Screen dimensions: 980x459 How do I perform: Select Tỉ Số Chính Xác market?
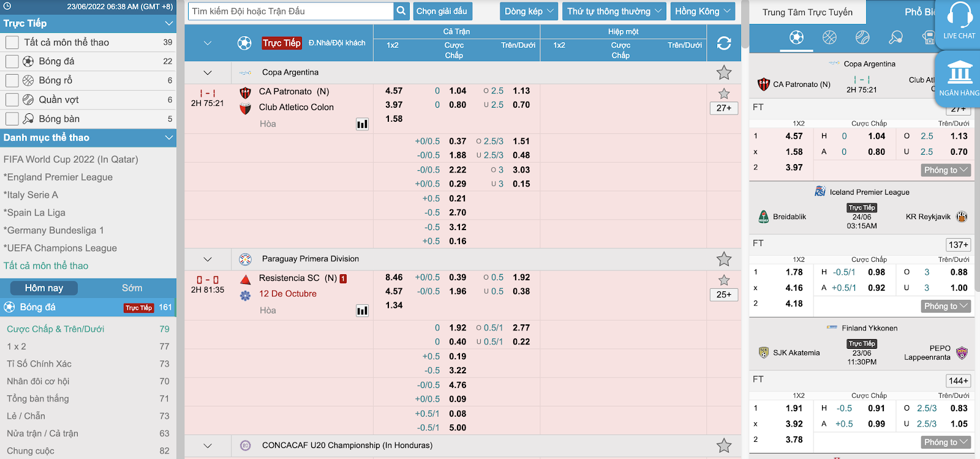(x=39, y=364)
